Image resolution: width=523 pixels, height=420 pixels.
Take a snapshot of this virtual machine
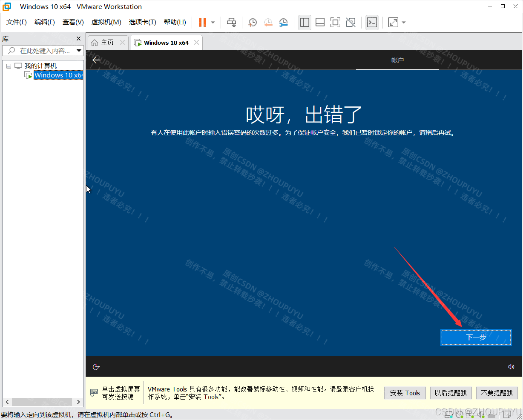(x=253, y=23)
